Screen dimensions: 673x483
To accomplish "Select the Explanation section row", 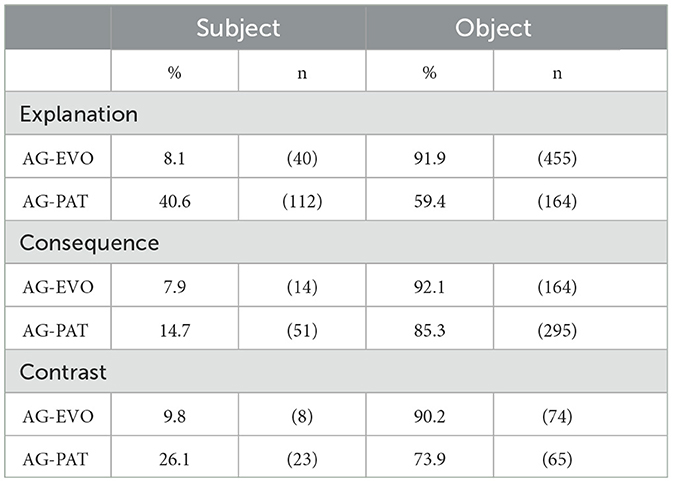I will pos(336,113).
